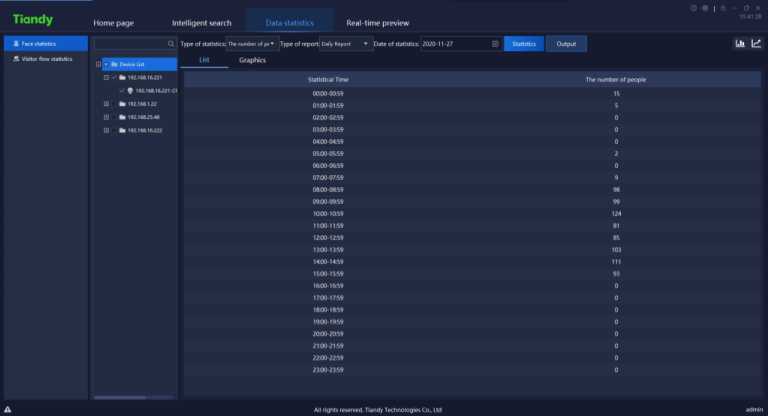Click the search magnifier in device search
This screenshot has height=416, width=768.
[171, 44]
